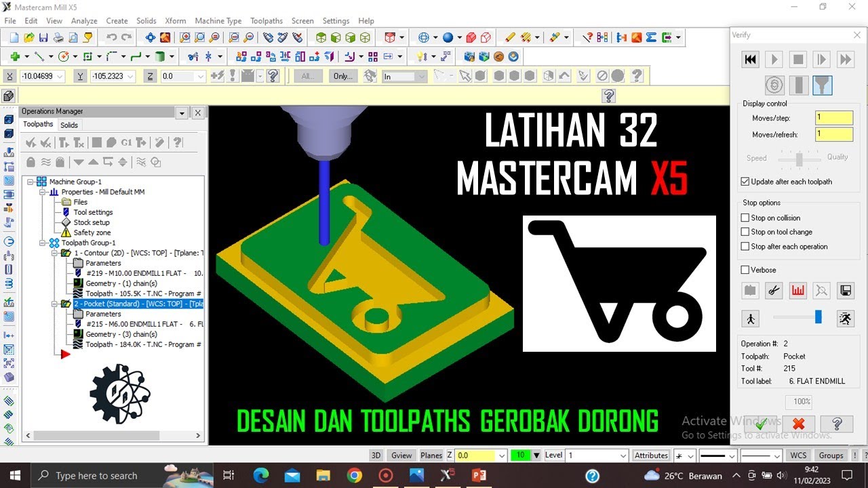
Task: Stop the verify simulation
Action: click(797, 60)
